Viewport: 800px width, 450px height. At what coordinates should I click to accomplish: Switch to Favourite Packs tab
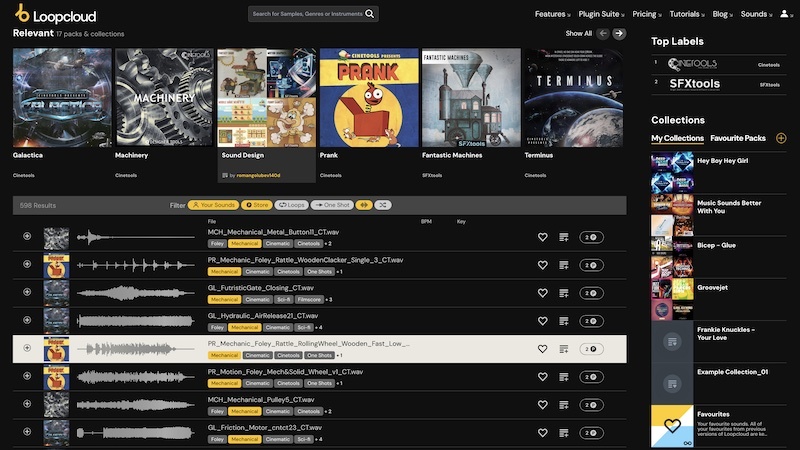tap(738, 138)
